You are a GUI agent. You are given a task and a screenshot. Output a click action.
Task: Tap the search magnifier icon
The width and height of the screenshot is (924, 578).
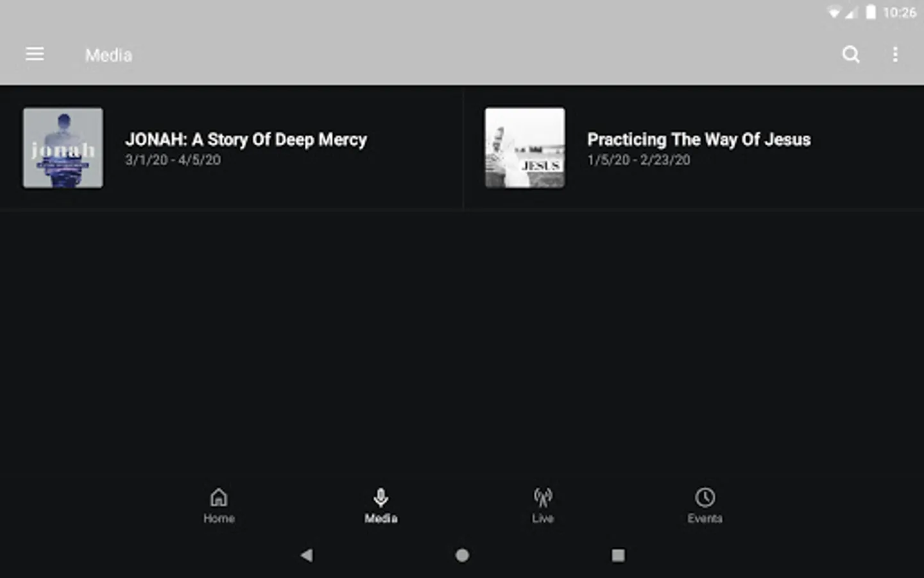point(851,55)
